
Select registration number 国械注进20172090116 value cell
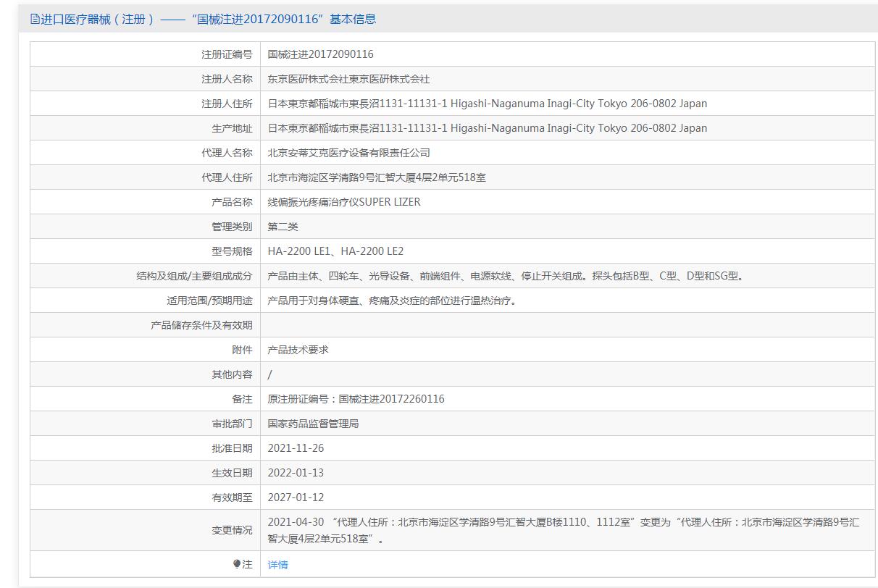[x=320, y=54]
